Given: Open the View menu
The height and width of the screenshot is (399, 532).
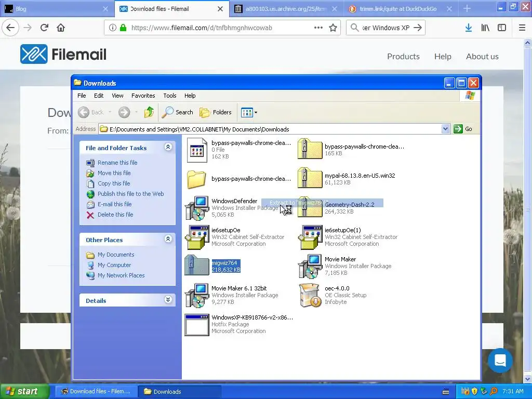Looking at the screenshot, I should click(x=117, y=96).
